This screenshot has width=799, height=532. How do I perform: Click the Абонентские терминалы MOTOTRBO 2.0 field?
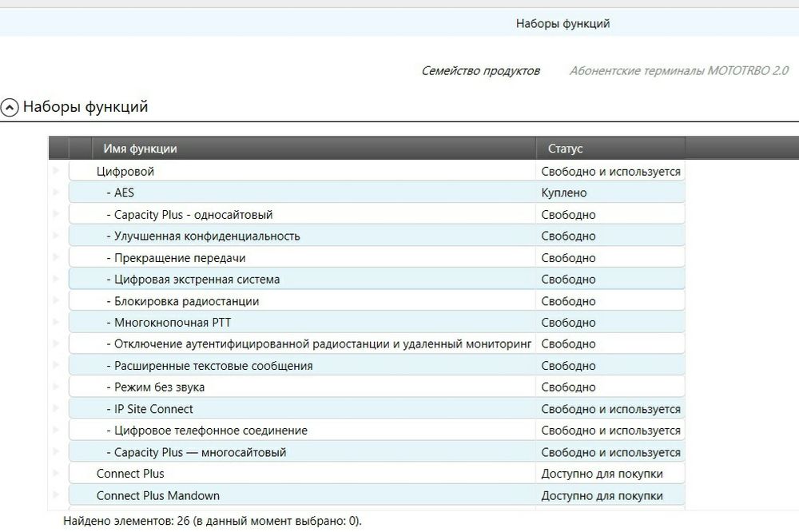[x=679, y=71]
